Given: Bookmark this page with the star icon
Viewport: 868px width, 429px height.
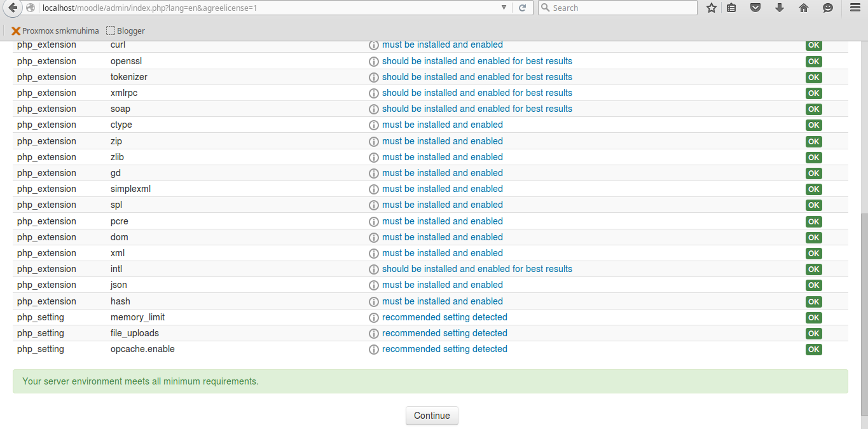Looking at the screenshot, I should pyautogui.click(x=711, y=8).
